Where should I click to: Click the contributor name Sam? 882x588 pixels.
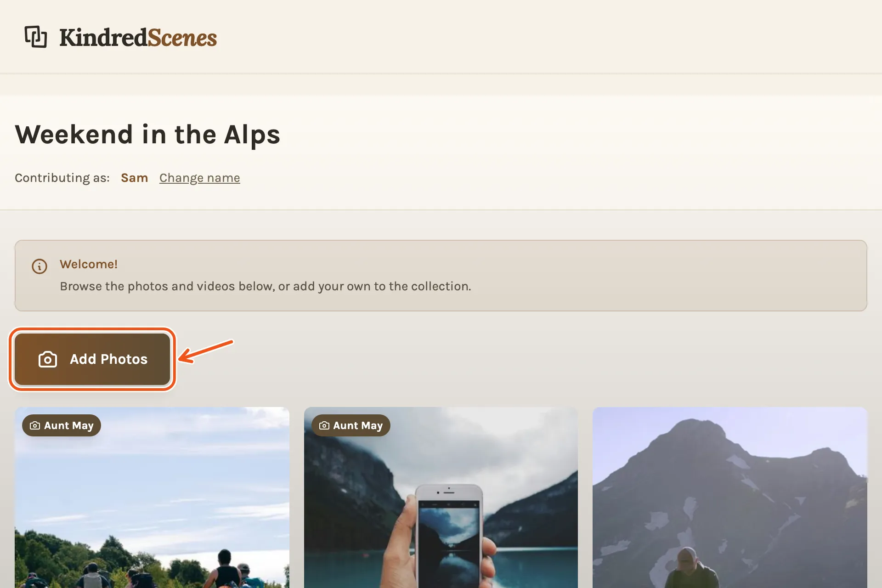point(134,178)
